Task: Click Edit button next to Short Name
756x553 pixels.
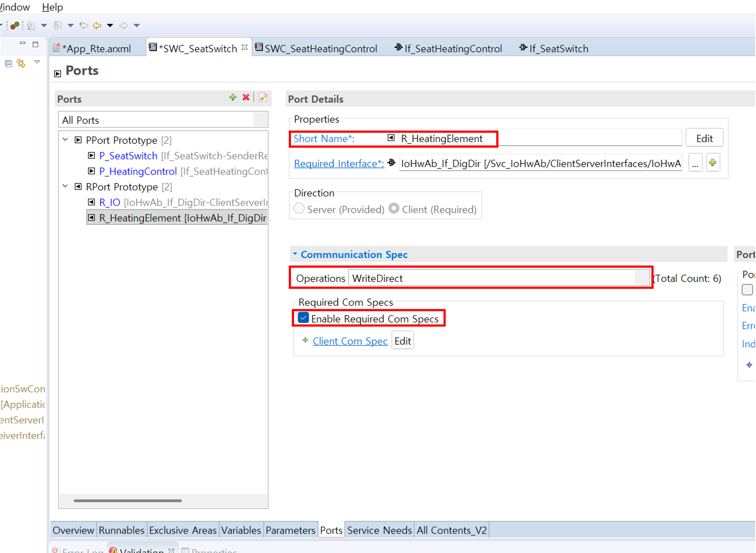Action: coord(704,138)
